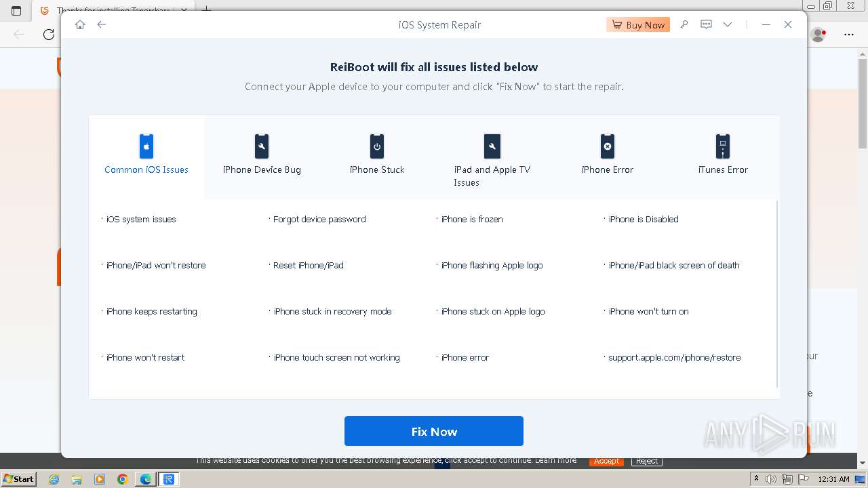The width and height of the screenshot is (868, 488).
Task: Switch to iPhone Device Bug tab
Action: 262,157
